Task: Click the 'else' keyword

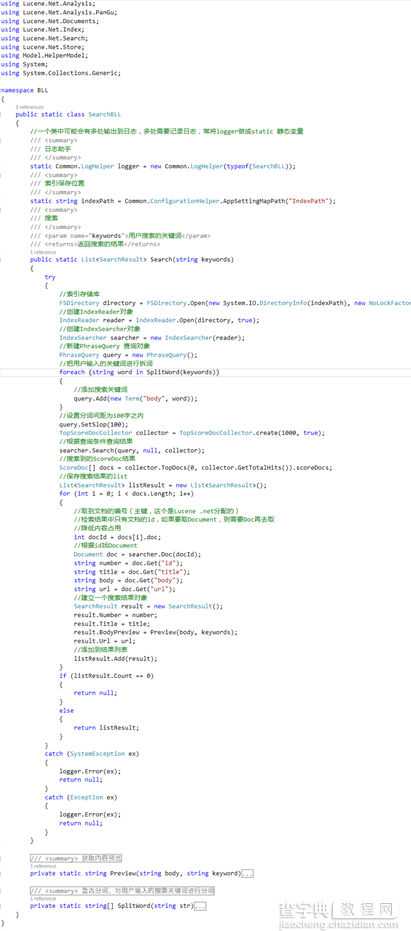Action: point(67,710)
